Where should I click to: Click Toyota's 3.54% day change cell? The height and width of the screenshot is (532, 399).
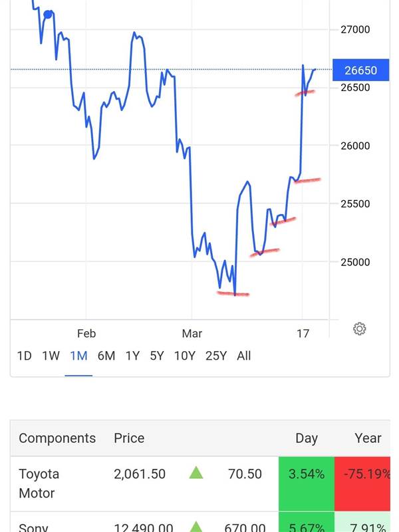tap(306, 474)
